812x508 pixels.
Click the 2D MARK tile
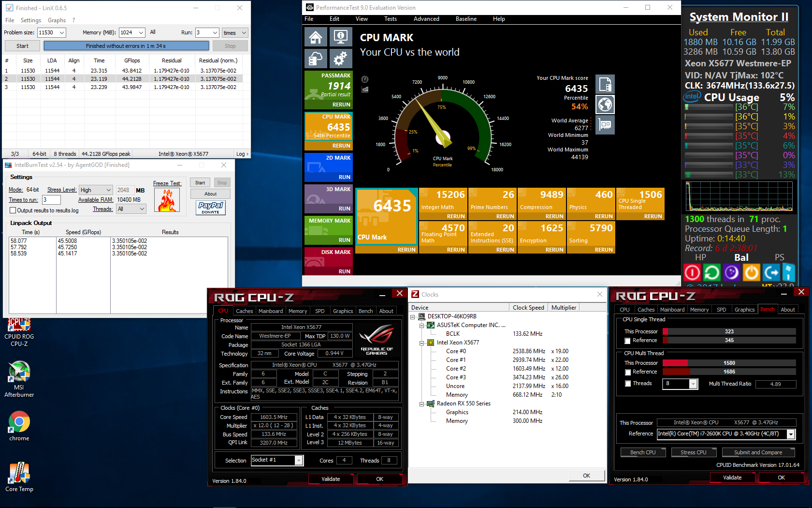coord(329,167)
